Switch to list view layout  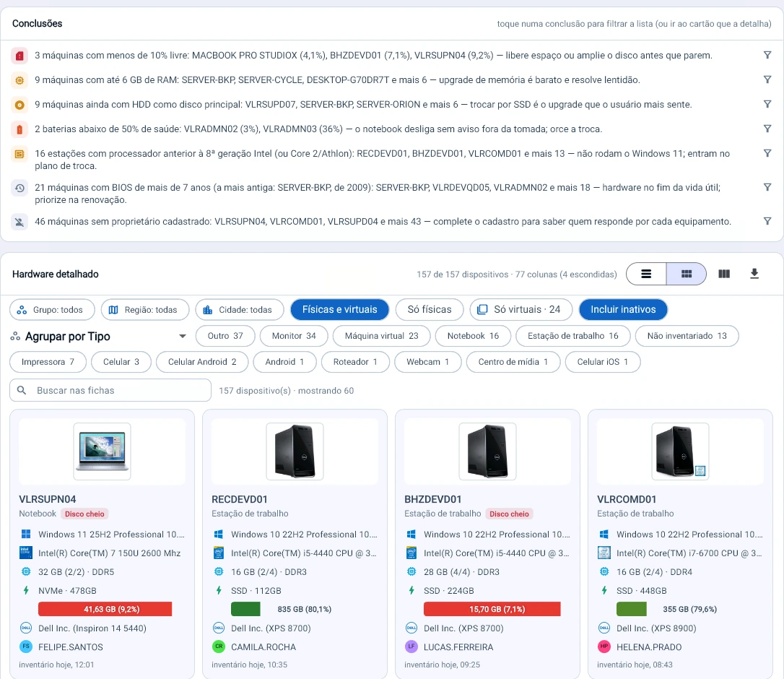click(646, 274)
